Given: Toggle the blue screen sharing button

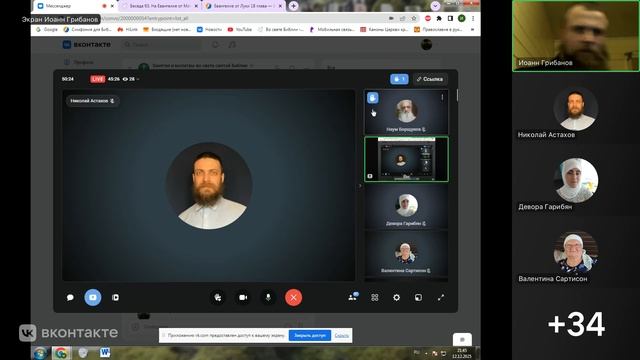Looking at the screenshot, I should click(93, 298).
